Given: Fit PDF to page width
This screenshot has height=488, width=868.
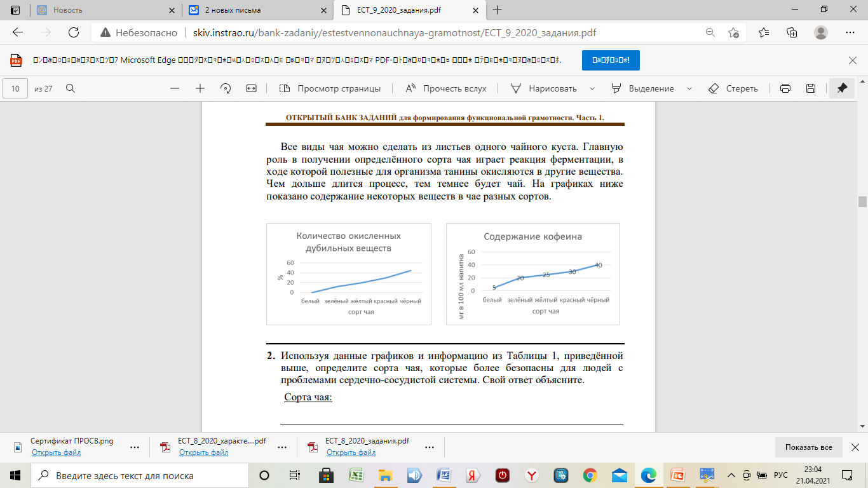Looking at the screenshot, I should (x=251, y=88).
